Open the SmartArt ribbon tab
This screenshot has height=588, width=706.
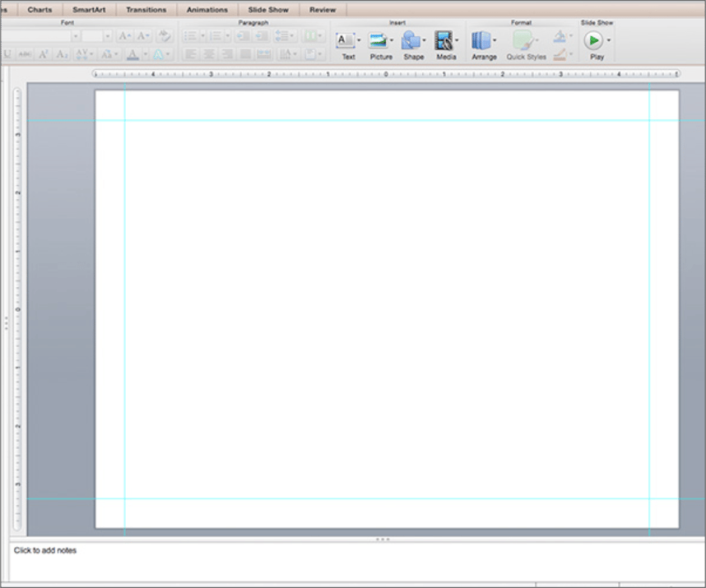[x=89, y=9]
